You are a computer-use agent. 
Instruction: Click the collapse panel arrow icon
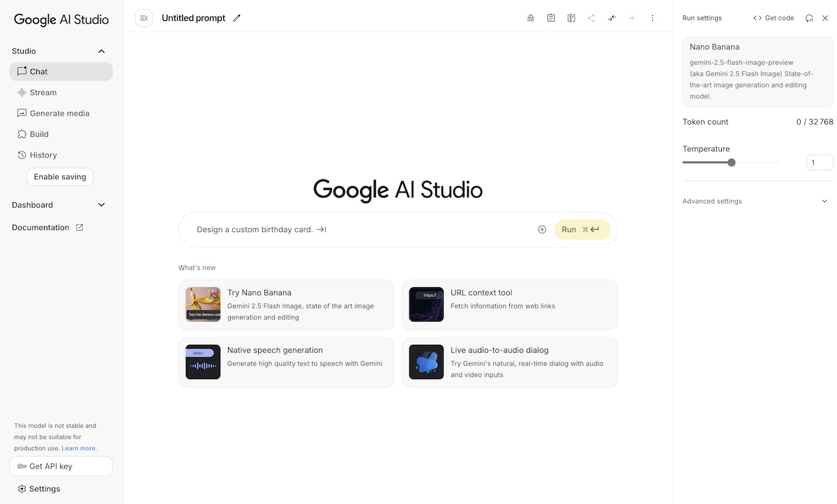143,17
